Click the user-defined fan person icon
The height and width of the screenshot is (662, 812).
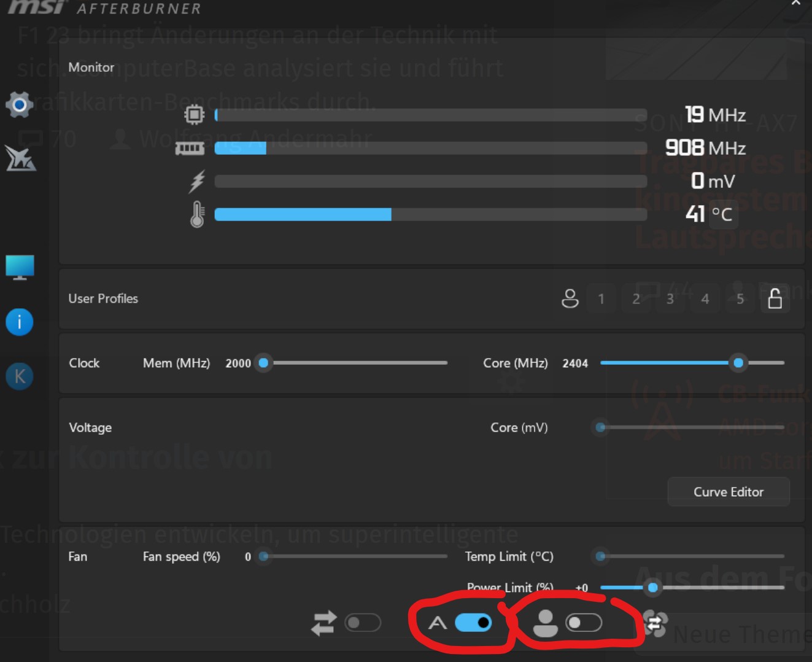545,623
